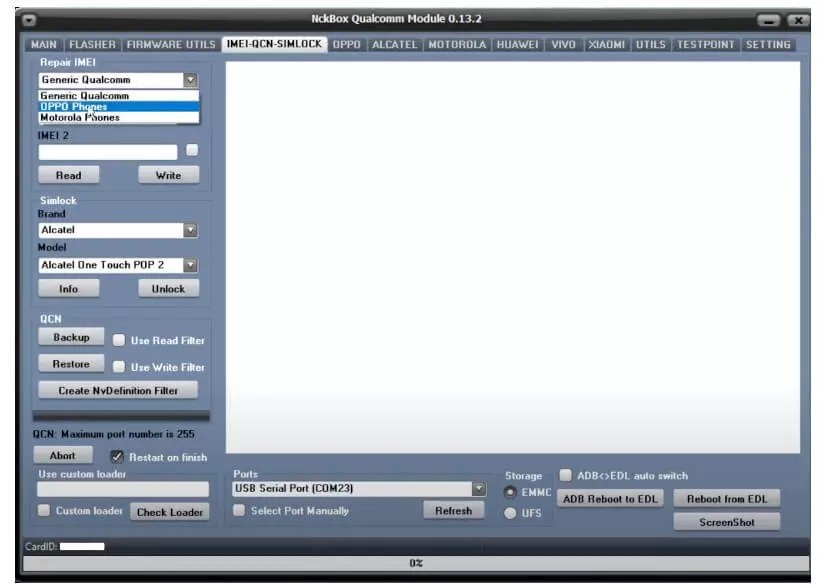Open the FLASHER tab

click(92, 44)
